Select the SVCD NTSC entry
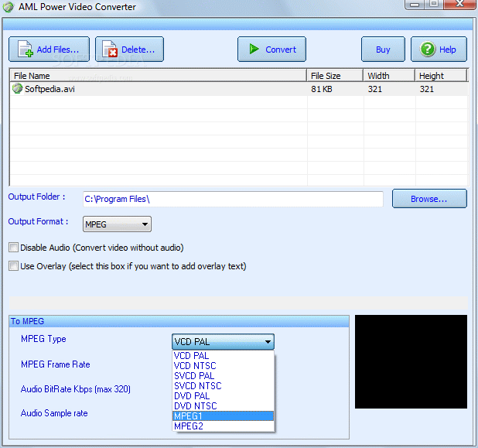Viewport: 478px width, 448px height. pos(224,386)
